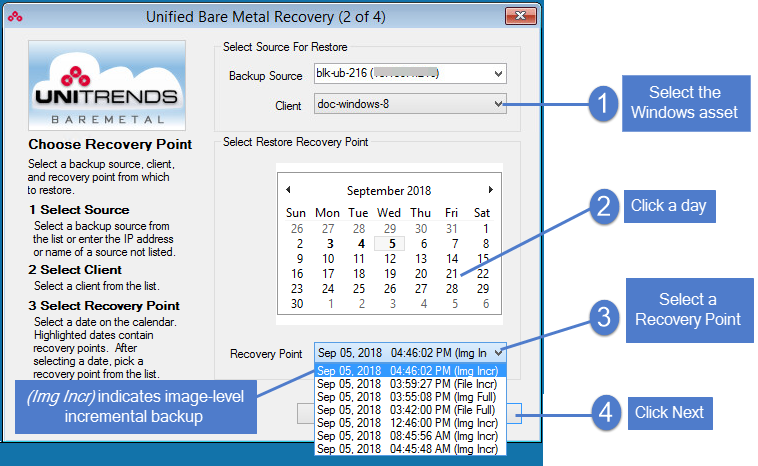
Task: Select September 16 on the calendar
Action: 297,274
